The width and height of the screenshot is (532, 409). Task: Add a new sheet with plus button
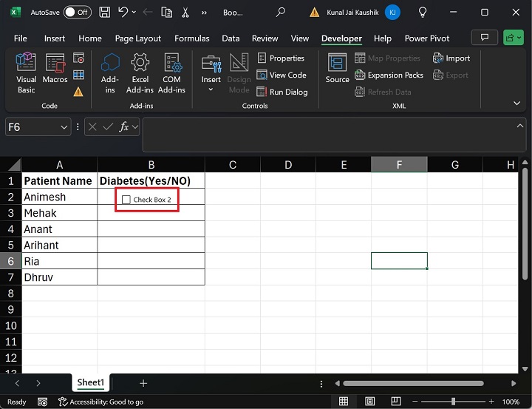coord(143,383)
